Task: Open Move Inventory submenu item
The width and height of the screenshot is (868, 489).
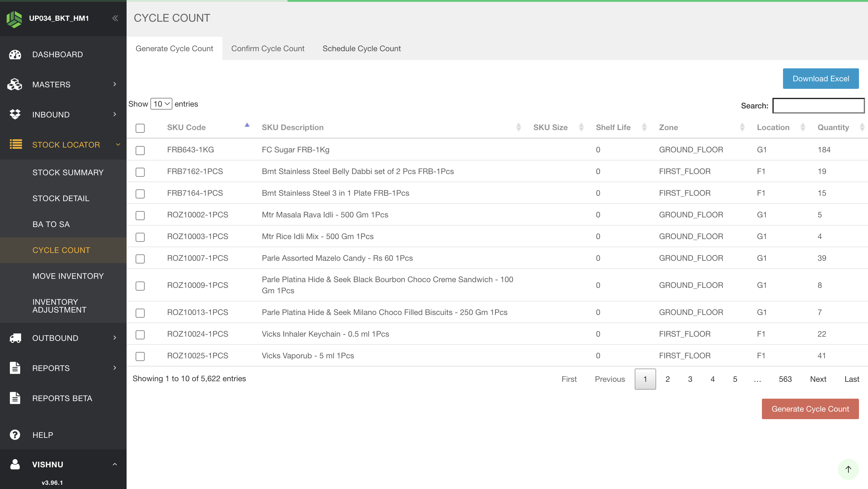Action: coord(63,276)
